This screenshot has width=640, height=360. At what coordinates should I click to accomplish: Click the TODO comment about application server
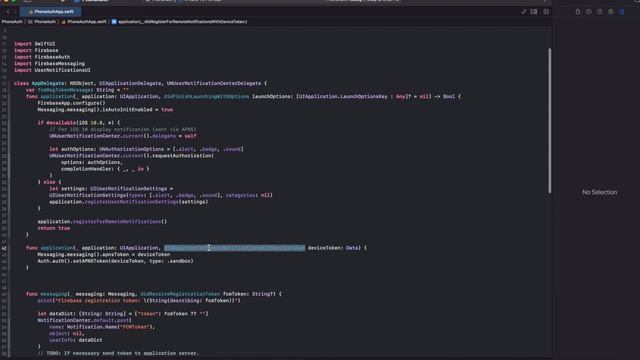(x=118, y=353)
